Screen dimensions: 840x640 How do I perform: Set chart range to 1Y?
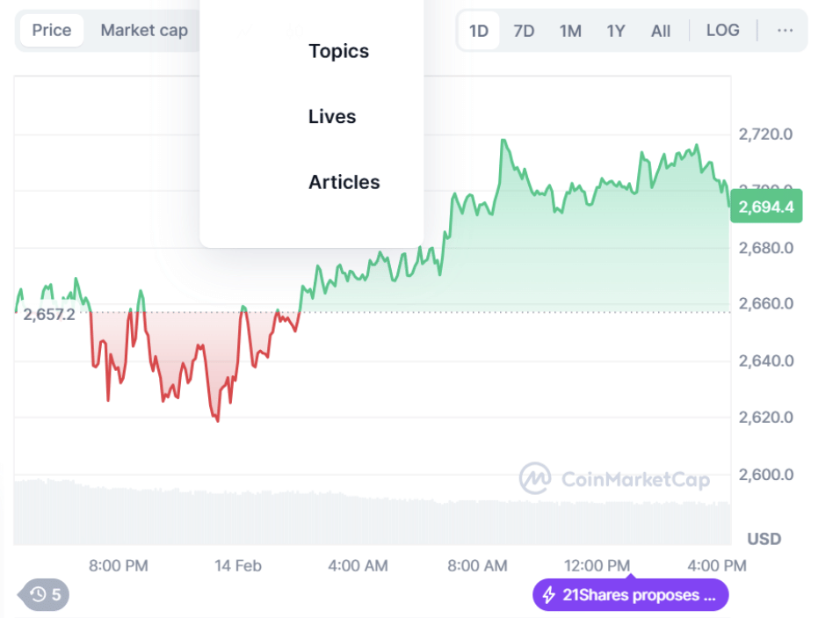(x=616, y=31)
